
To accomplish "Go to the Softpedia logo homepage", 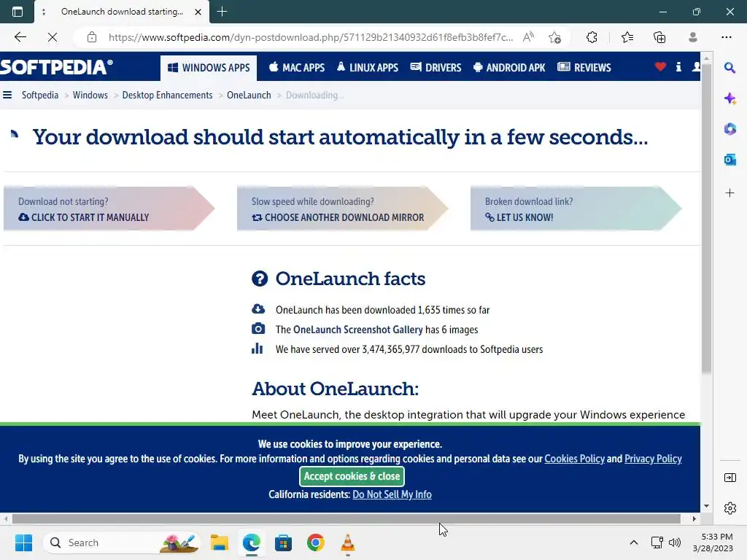I will (56, 67).
